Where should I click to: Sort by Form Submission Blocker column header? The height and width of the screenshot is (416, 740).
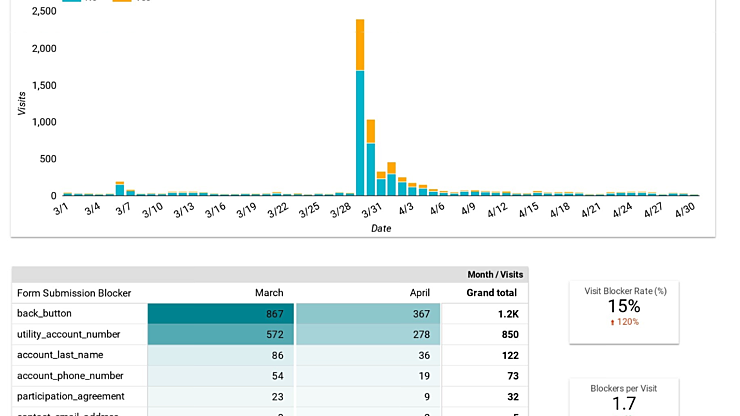click(74, 293)
